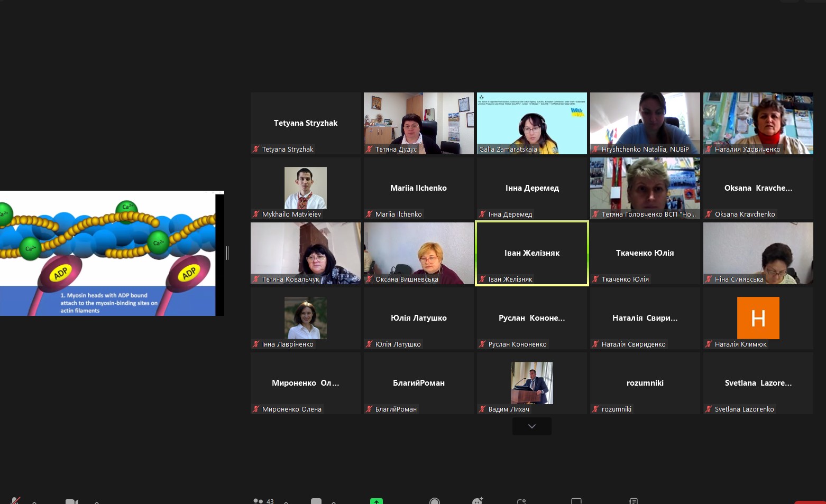Viewport: 826px width, 504px height.
Task: Select Тетяна Головченко video tile
Action: click(645, 188)
